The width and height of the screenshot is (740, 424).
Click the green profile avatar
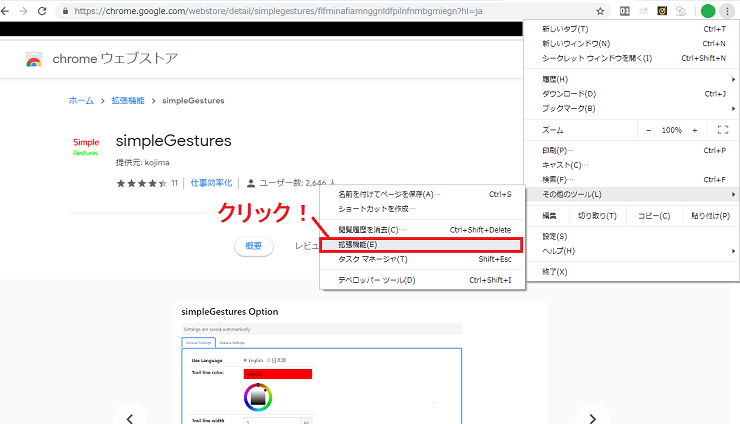(708, 11)
